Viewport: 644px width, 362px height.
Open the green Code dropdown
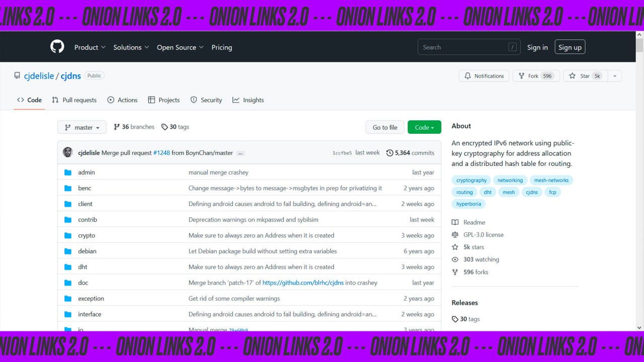[x=424, y=127]
